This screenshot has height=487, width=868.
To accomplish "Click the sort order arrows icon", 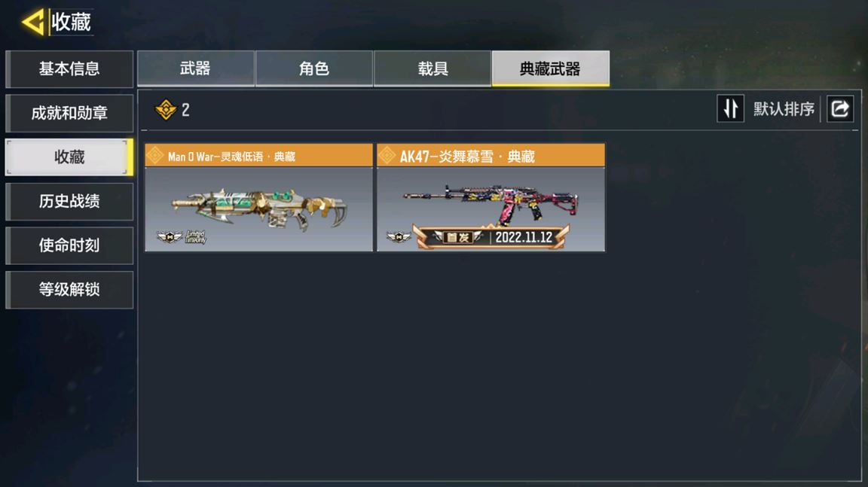I will pyautogui.click(x=730, y=108).
